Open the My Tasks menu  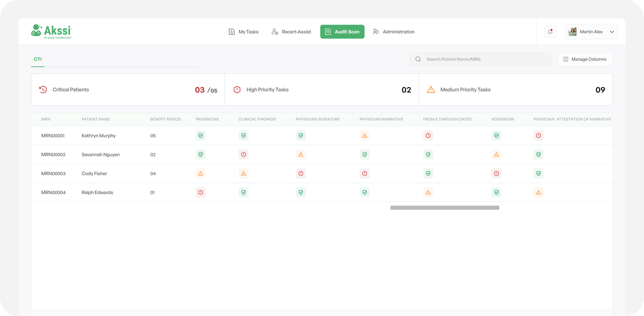(x=243, y=32)
